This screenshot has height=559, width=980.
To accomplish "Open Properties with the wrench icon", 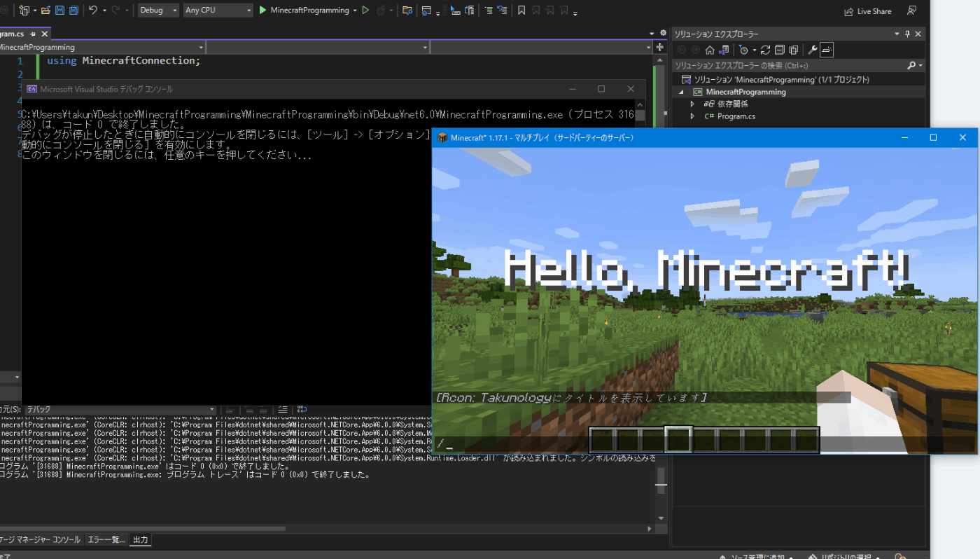I will tap(813, 50).
